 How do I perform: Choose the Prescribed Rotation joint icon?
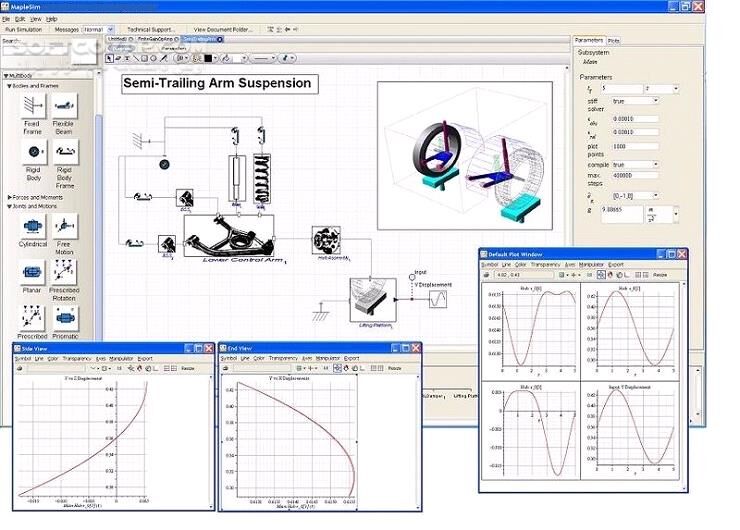64,271
